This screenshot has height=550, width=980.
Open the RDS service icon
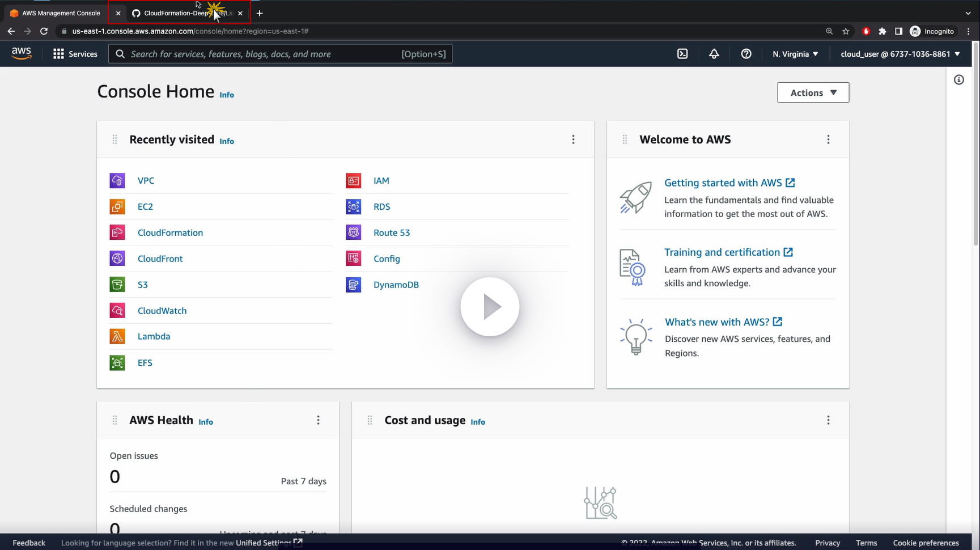click(x=354, y=207)
